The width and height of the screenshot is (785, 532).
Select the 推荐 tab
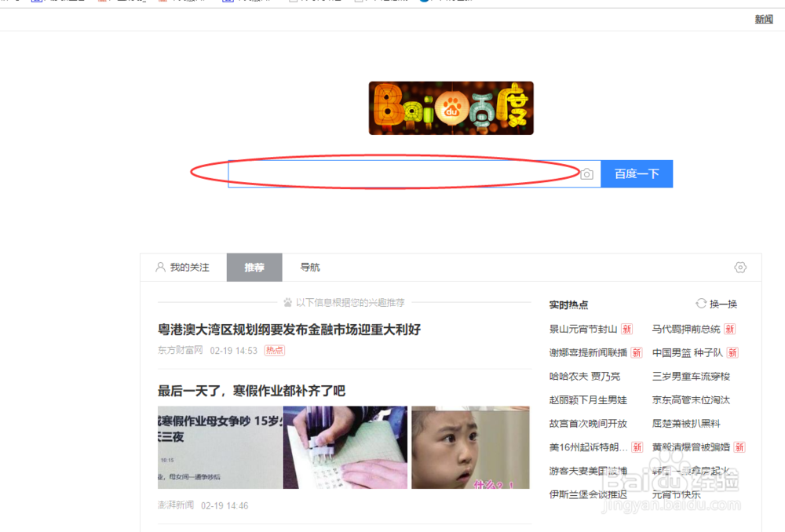(254, 268)
